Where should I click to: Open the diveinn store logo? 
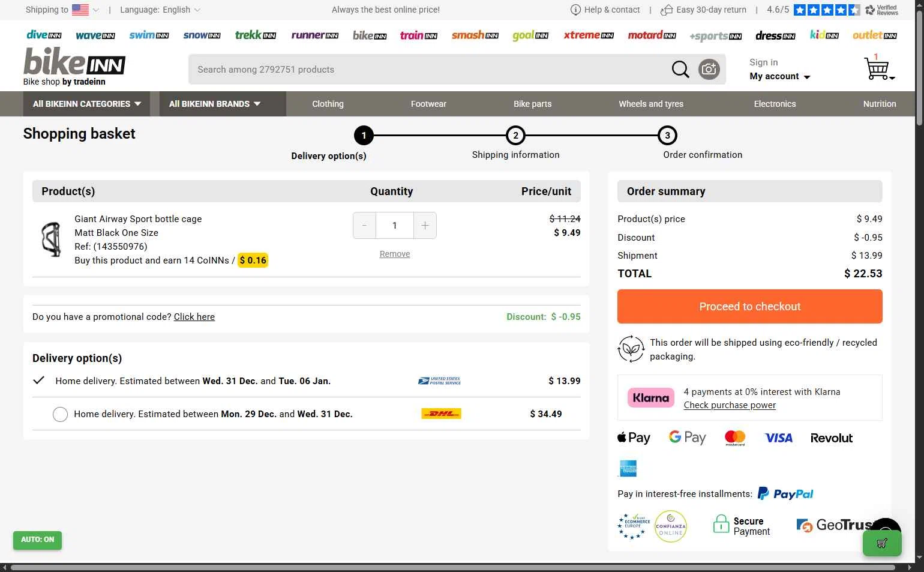pos(44,35)
